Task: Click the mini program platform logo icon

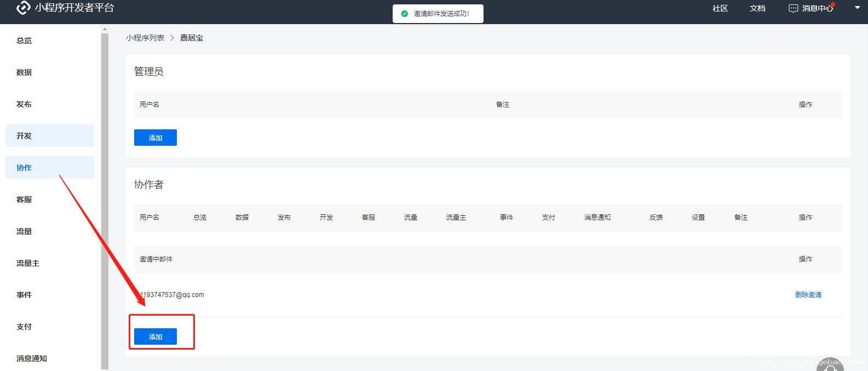Action: pos(23,8)
